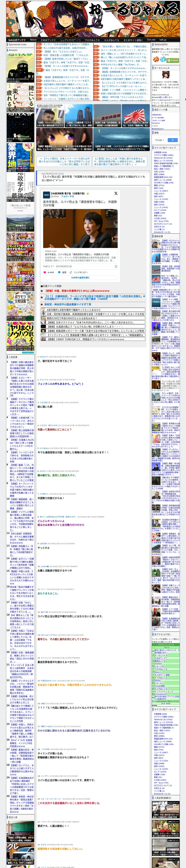Open the Amazon欲しい物リスト link
186x868 pixels.
162,97
